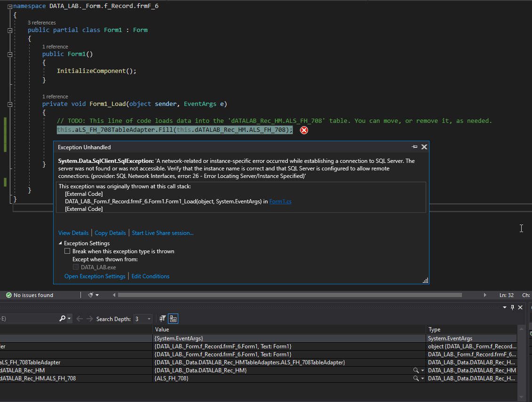Select the dATALAB_Rec_HM.ALS_FH_708 row name
This screenshot has width=532, height=402.
click(38, 378)
